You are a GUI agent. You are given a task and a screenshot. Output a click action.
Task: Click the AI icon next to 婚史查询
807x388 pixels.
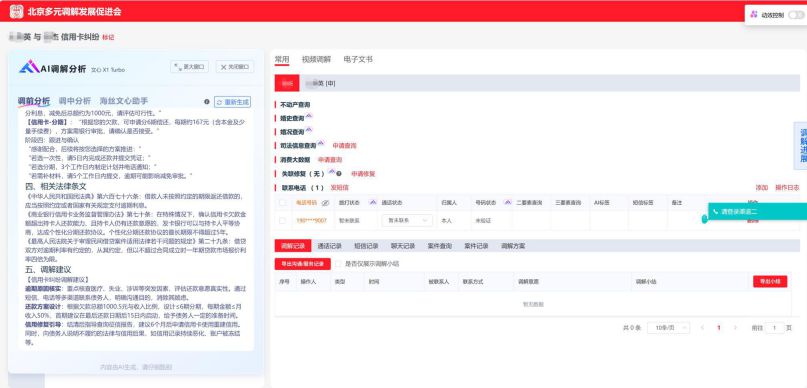tap(309, 116)
